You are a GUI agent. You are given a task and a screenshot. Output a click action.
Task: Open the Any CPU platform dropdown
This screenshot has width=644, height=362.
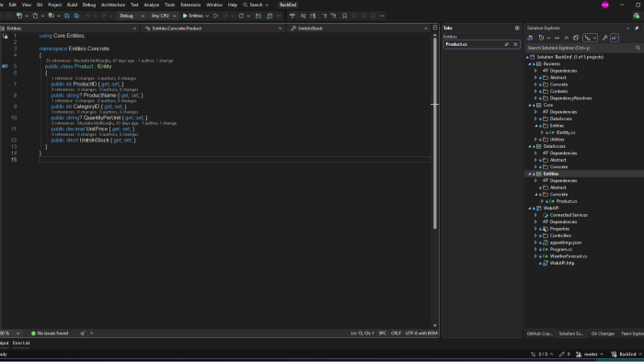click(x=163, y=16)
